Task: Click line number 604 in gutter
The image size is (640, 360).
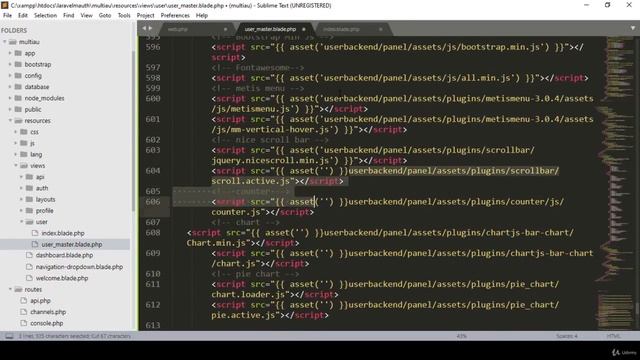Action: click(x=153, y=171)
